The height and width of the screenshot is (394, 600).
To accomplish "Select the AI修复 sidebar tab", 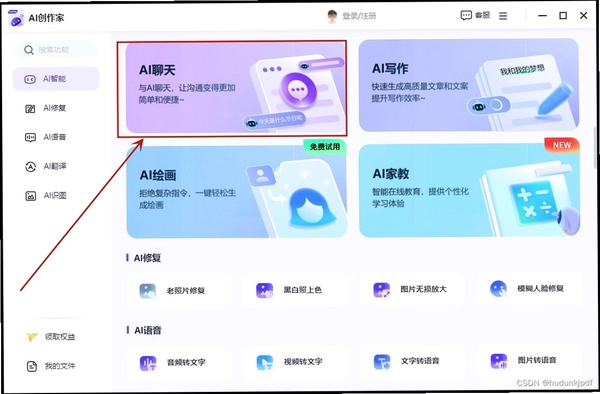I will coord(56,108).
